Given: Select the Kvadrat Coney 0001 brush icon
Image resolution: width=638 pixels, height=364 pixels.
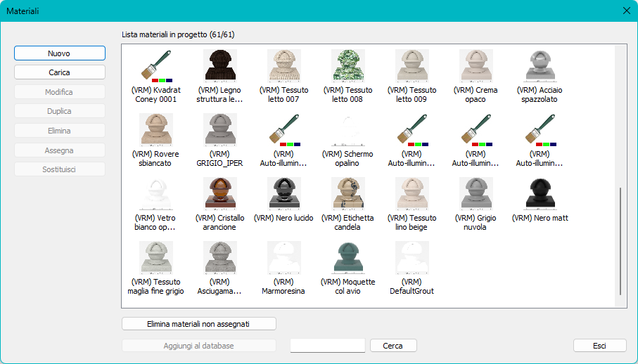Looking at the screenshot, I should pos(156,66).
